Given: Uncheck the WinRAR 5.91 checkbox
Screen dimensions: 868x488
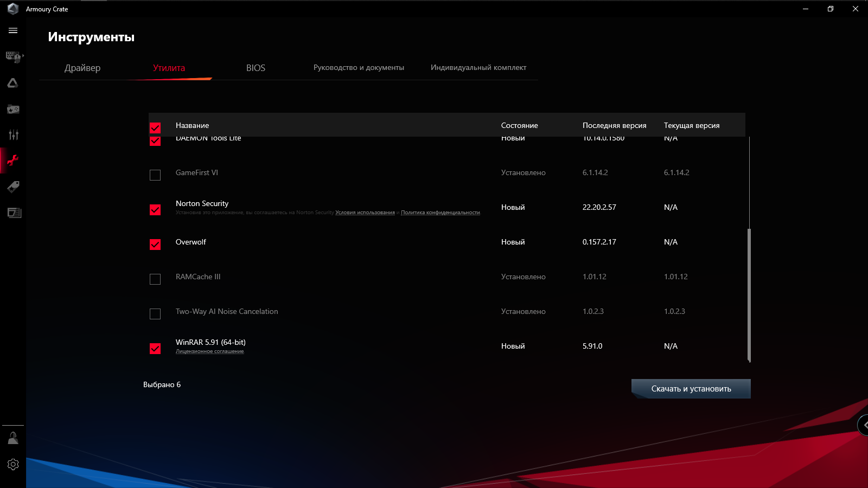Looking at the screenshot, I should [155, 349].
